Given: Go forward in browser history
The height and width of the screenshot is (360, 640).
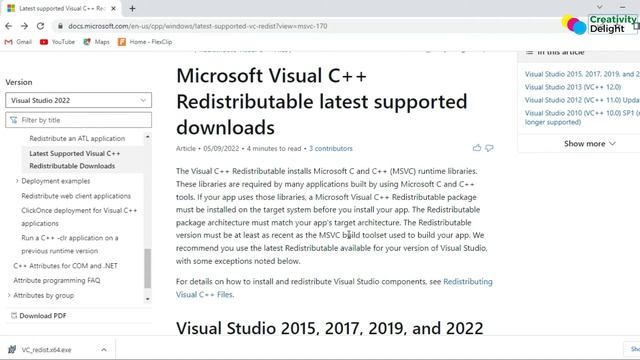Looking at the screenshot, I should click(x=24, y=26).
